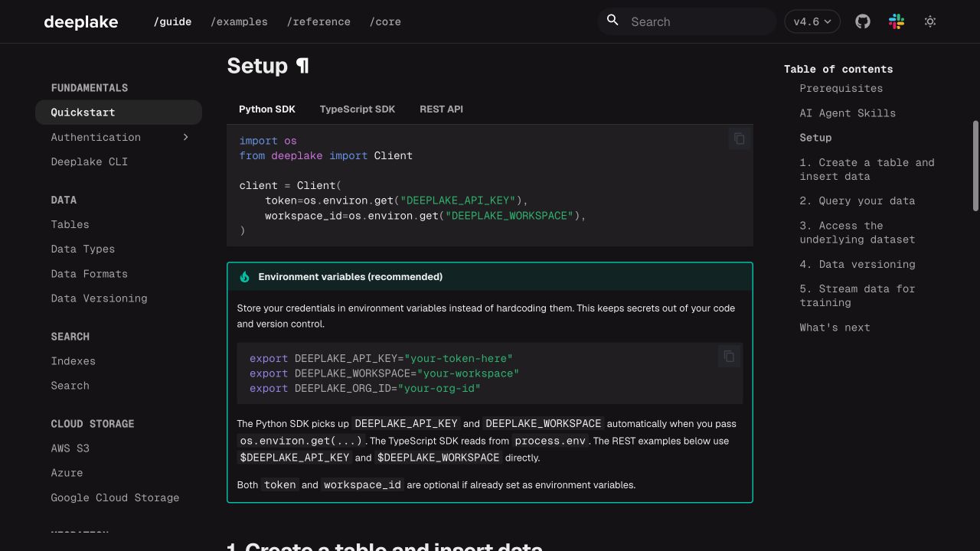Click the page vertical scrollbar thumb
The width and height of the screenshot is (980, 551).
click(975, 165)
